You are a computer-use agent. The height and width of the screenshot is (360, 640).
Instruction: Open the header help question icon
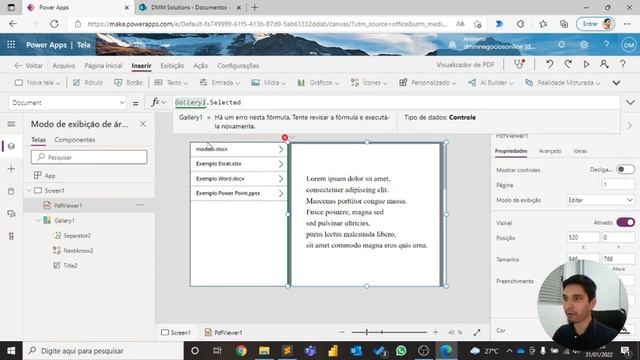607,44
